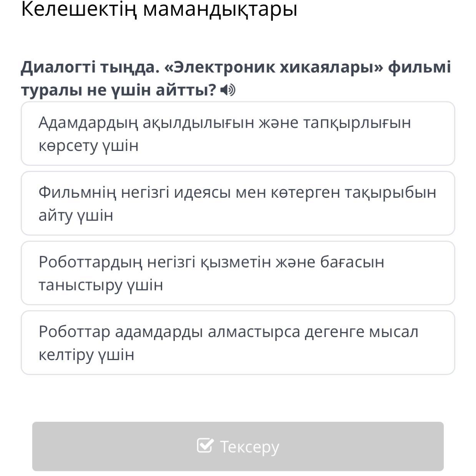Tap the option ending with "айту үшін"

pos(238,203)
